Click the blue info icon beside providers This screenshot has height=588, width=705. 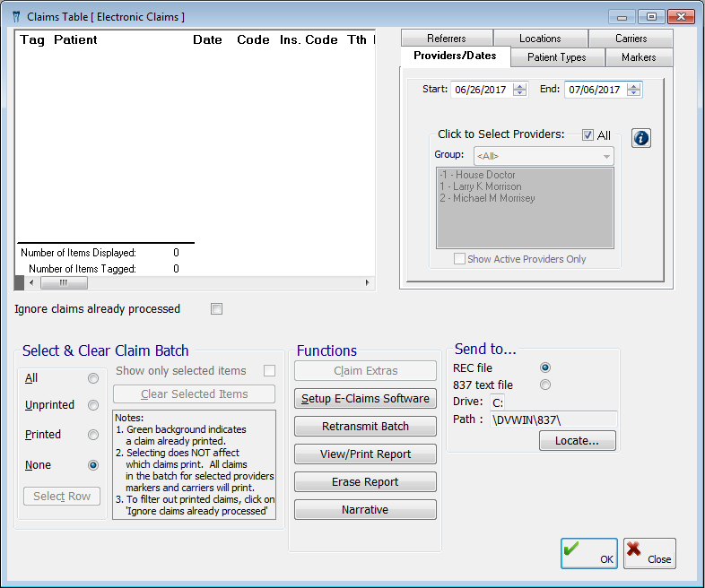coord(640,138)
